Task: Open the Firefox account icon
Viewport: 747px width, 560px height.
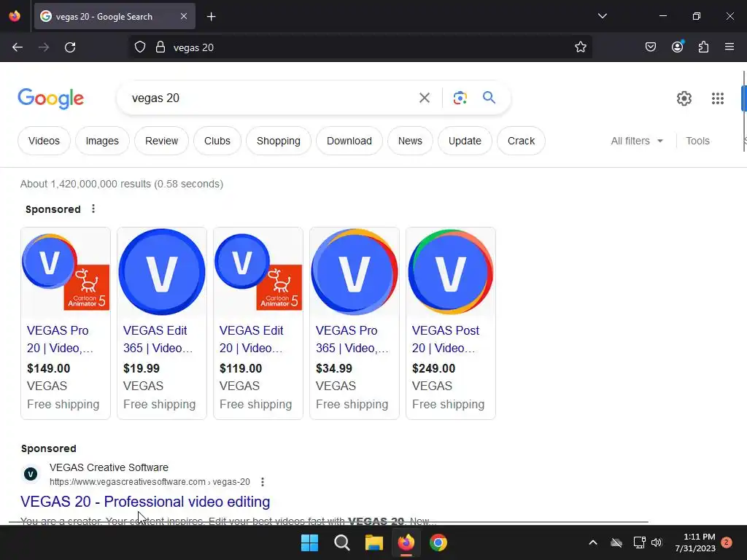Action: point(677,47)
